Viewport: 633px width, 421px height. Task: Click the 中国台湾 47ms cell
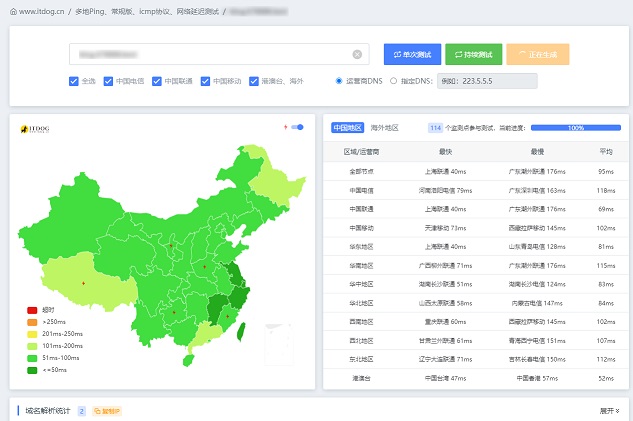click(x=445, y=378)
